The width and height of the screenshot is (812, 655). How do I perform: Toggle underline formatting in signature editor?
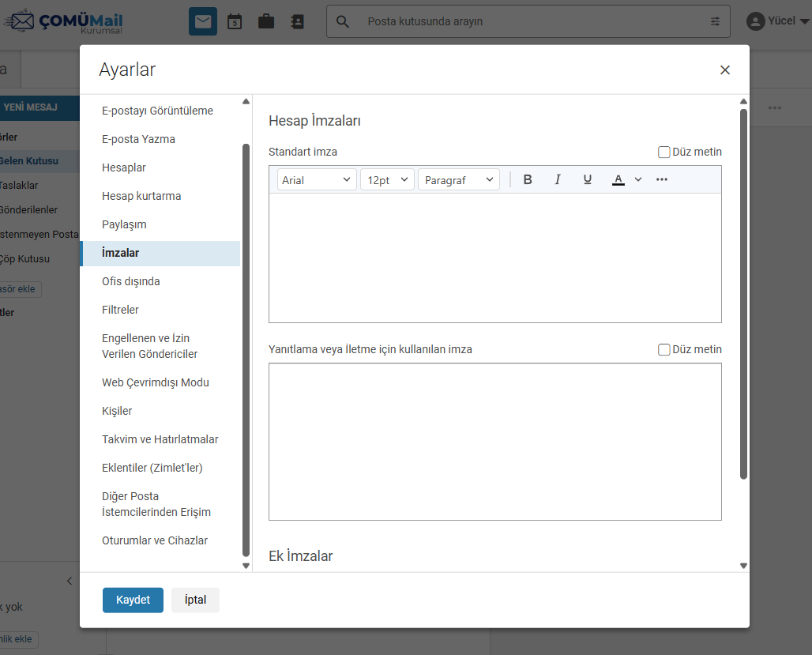click(587, 179)
